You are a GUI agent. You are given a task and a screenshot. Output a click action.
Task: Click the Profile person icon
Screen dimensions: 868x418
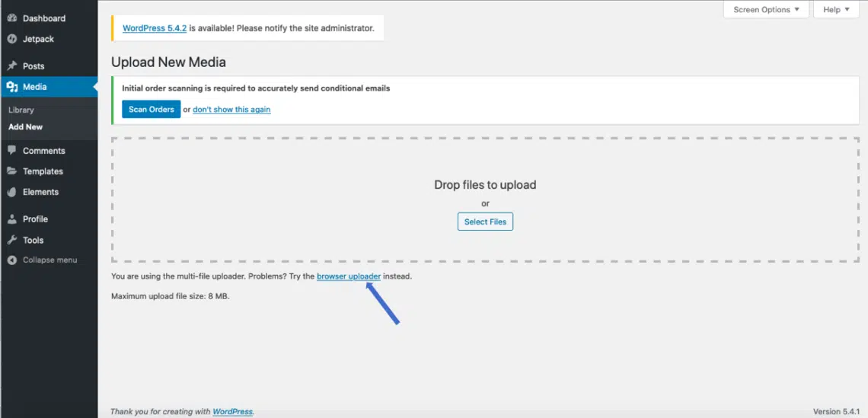pos(11,219)
